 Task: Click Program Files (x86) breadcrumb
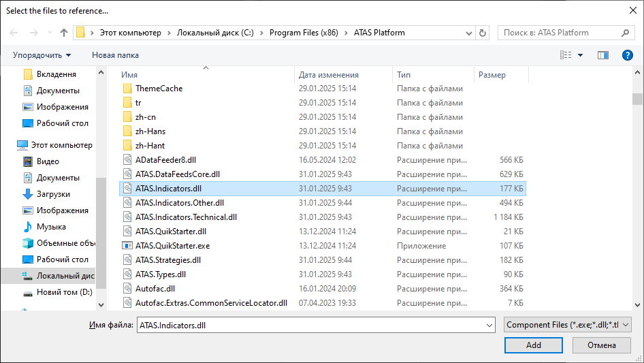point(304,33)
